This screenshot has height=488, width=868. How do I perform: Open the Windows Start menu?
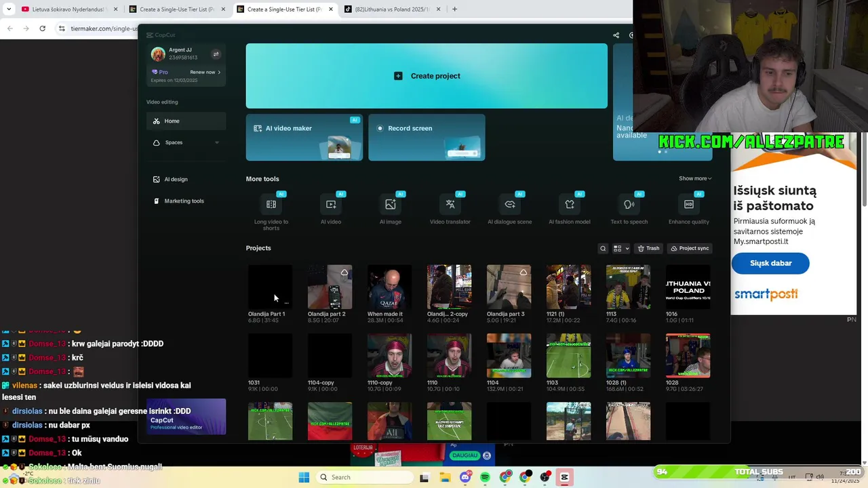pyautogui.click(x=304, y=477)
